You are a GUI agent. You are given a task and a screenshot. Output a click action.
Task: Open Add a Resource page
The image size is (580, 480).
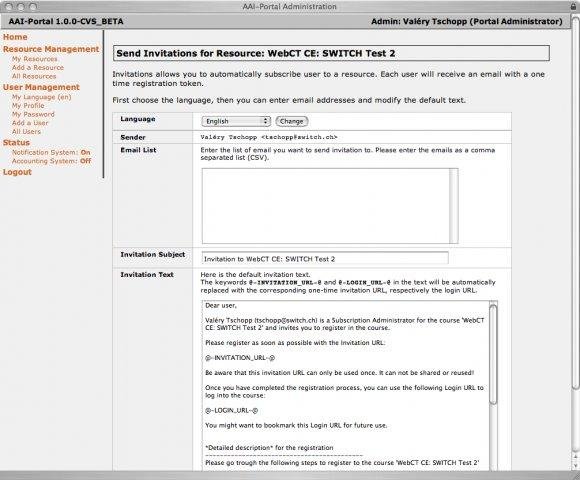38,67
